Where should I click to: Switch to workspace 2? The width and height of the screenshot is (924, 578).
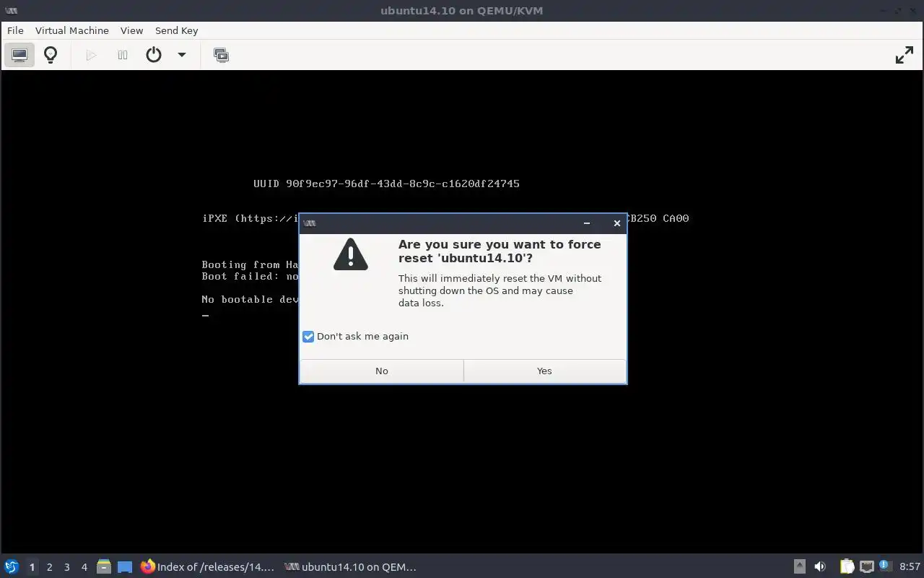click(49, 567)
